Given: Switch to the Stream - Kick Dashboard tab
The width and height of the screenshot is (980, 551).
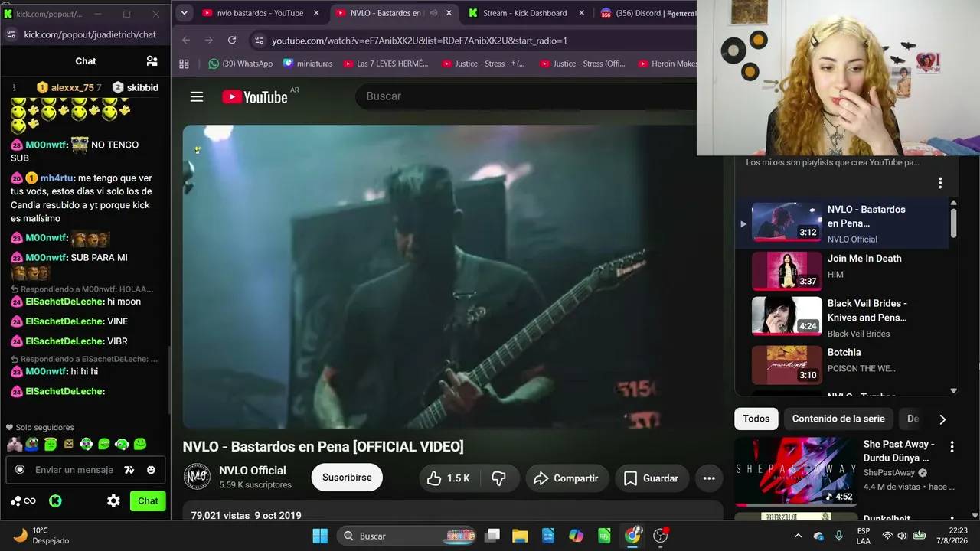Looking at the screenshot, I should pos(525,13).
